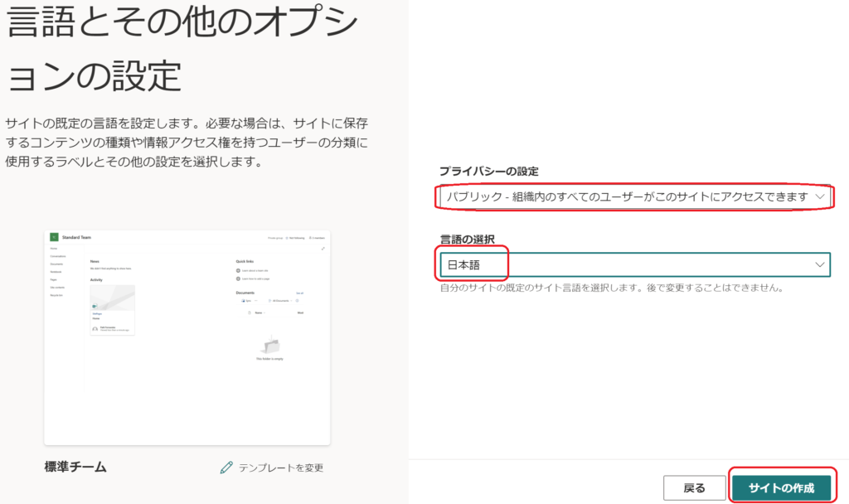Screen dimensions: 849x504
Task: Toggle the Not following star in preview header
Action: click(287, 238)
